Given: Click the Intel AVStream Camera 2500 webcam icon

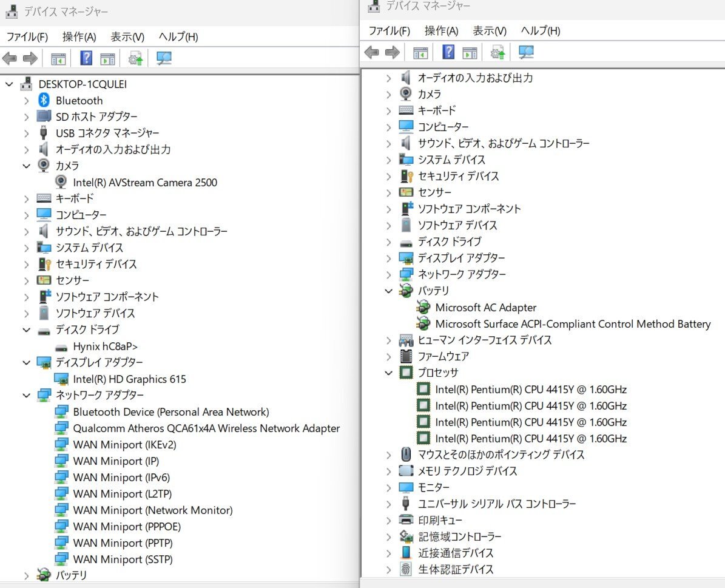Looking at the screenshot, I should tap(61, 182).
